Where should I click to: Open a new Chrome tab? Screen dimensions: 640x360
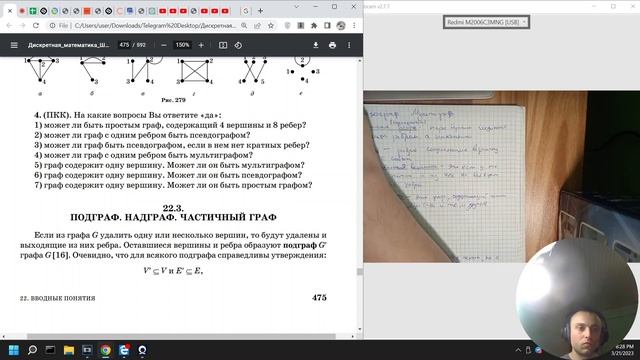click(x=260, y=11)
